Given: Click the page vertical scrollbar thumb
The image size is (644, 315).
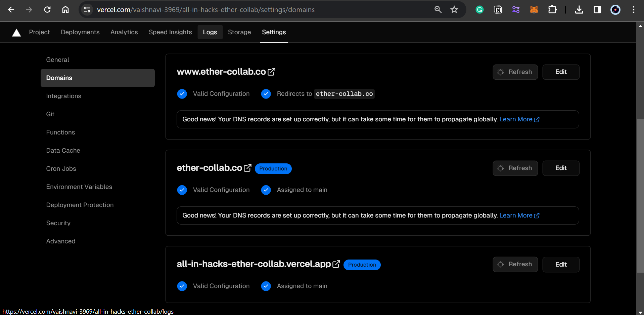Looking at the screenshot, I should click(x=640, y=196).
